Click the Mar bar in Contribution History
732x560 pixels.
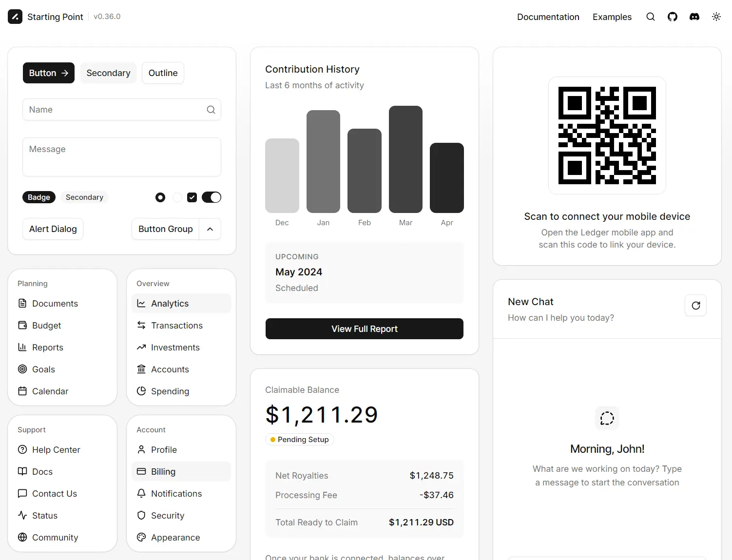(x=405, y=159)
